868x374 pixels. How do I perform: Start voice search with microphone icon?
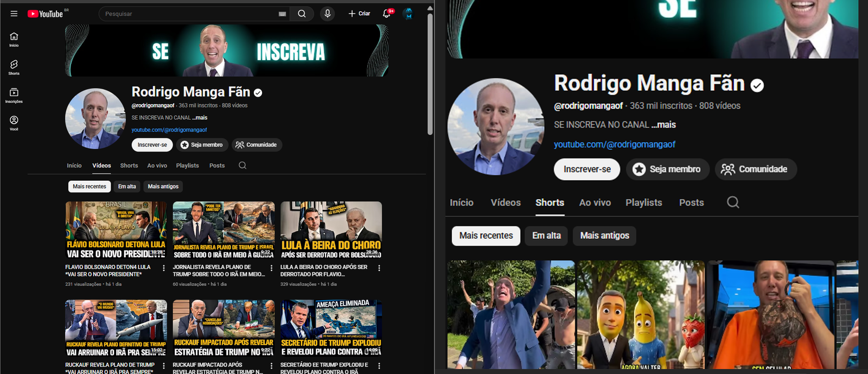click(x=327, y=14)
